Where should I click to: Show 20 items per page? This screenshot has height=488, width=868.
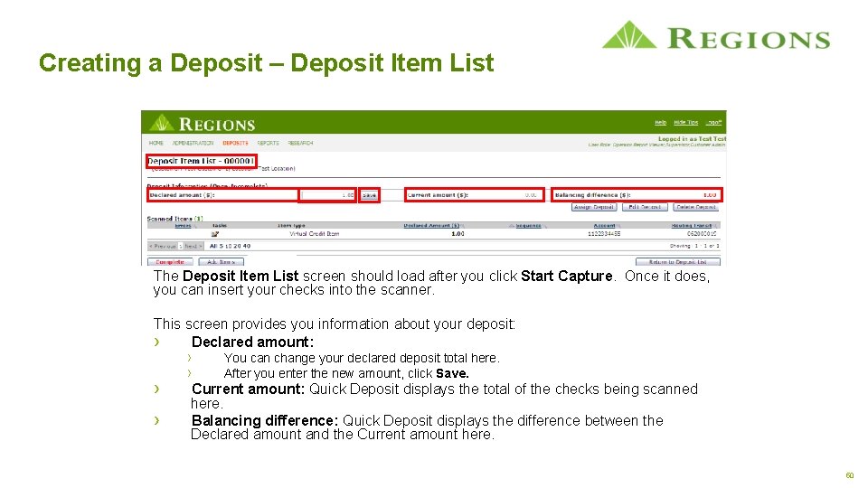[x=237, y=246]
